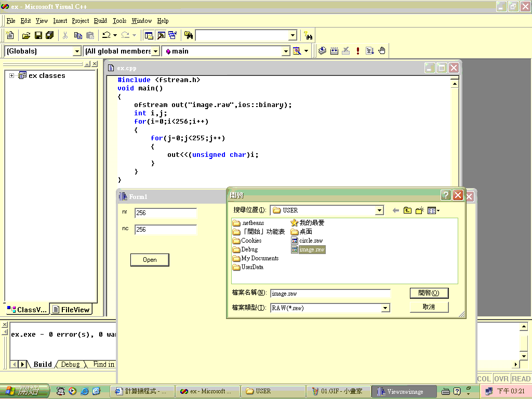Click the Copy icon in the toolbar

(x=78, y=35)
